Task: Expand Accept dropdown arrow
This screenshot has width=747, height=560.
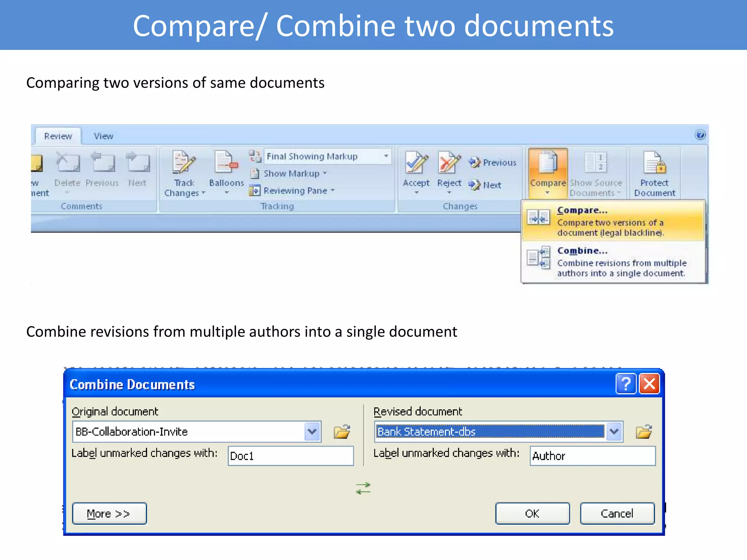Action: click(416, 192)
